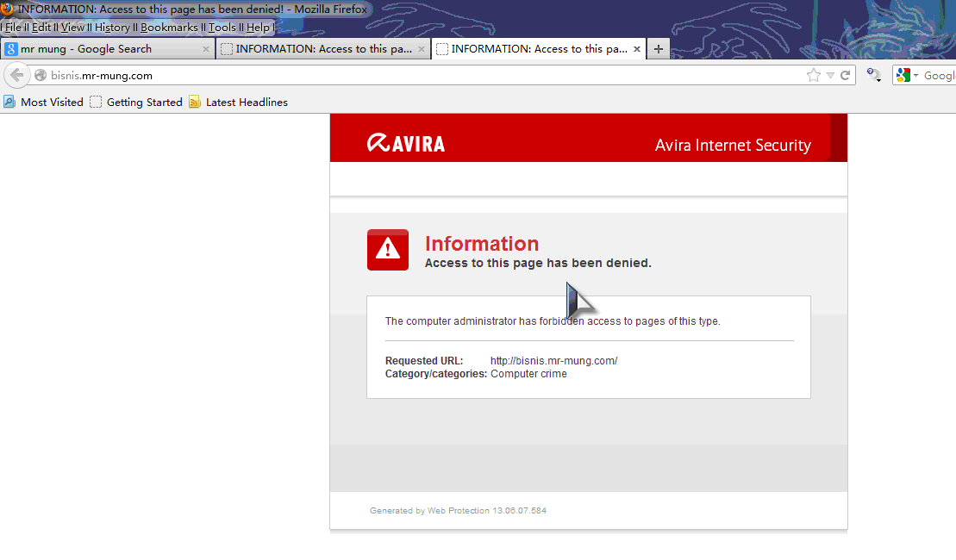Open the search engine selection dropdown
This screenshot has width=956, height=560.
click(x=915, y=75)
